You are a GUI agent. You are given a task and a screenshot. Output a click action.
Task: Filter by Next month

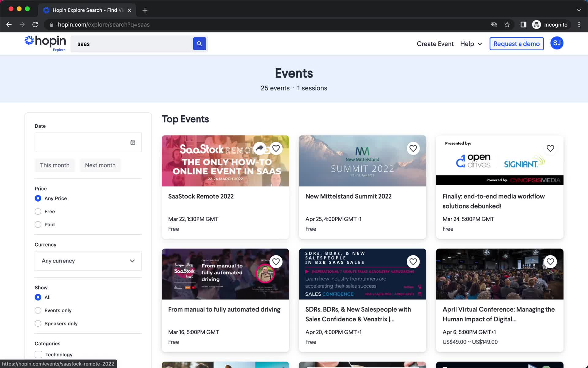pyautogui.click(x=100, y=165)
